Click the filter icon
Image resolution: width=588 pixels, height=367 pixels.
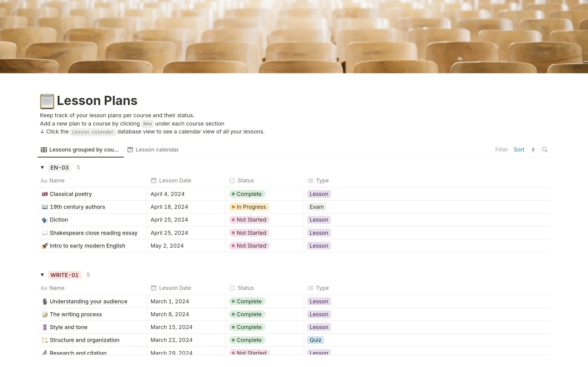coord(501,150)
